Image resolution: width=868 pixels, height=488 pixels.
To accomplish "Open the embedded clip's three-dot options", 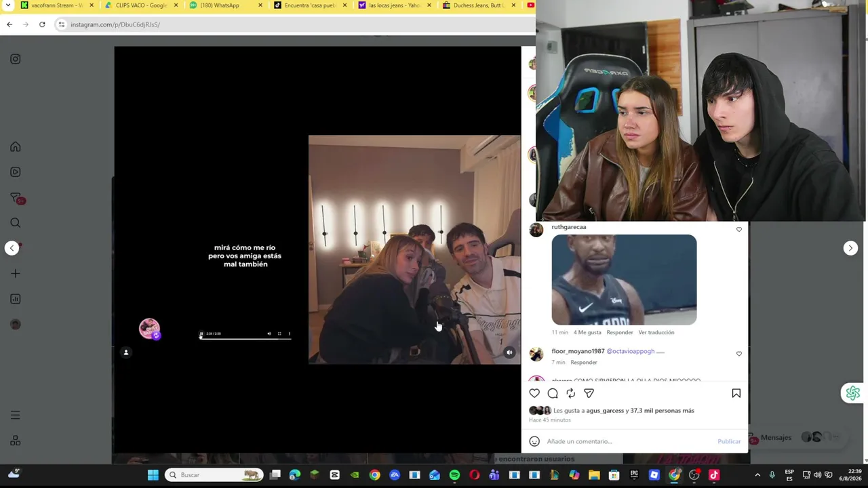I will 290,333.
